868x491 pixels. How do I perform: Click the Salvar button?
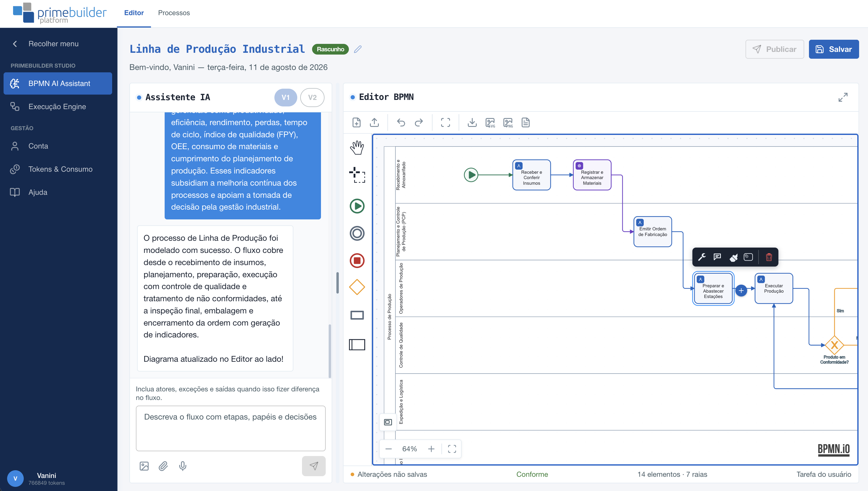point(833,49)
